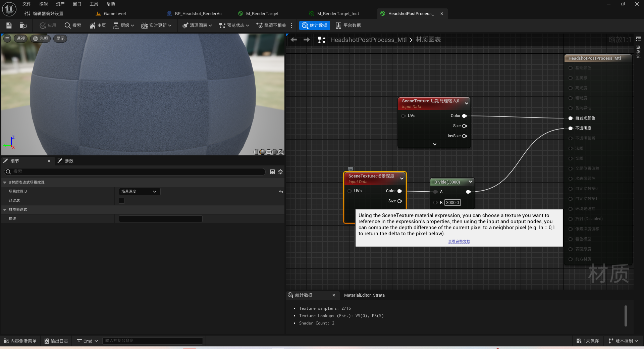Open the details panel settings gear
The width and height of the screenshot is (644, 349).
280,172
